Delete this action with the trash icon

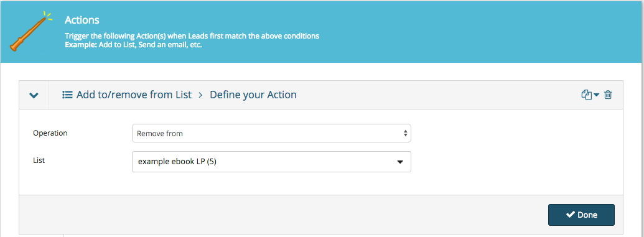click(609, 95)
